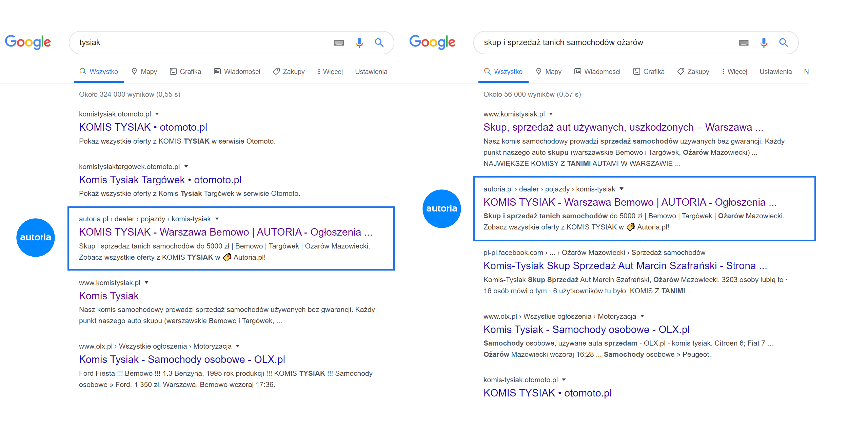
Task: Click the keyboard icon in the right search bar
Action: pos(743,42)
